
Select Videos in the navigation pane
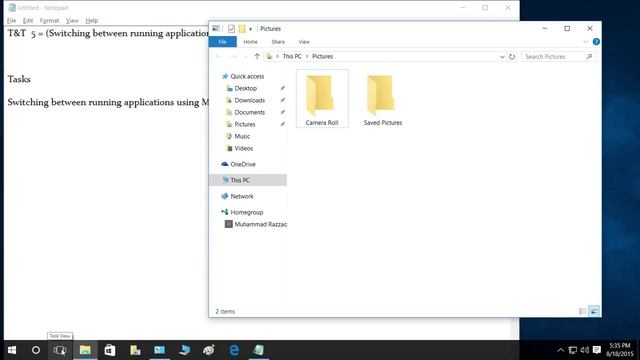pyautogui.click(x=243, y=148)
